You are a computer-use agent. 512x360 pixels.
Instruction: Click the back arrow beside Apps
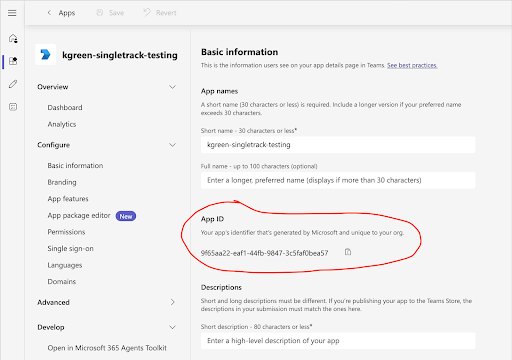(49, 13)
